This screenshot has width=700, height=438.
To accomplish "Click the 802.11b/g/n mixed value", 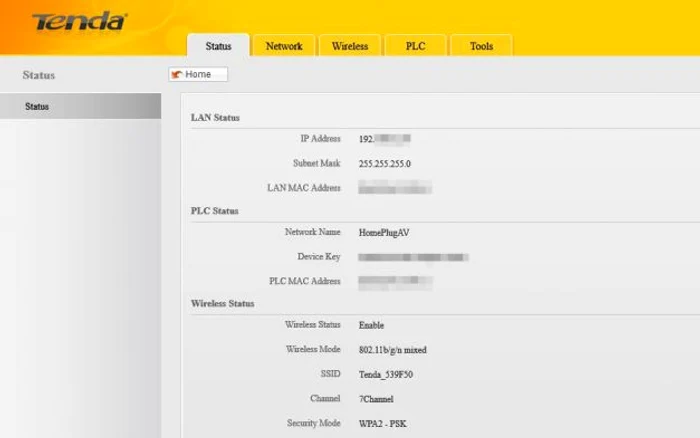I will [x=393, y=350].
